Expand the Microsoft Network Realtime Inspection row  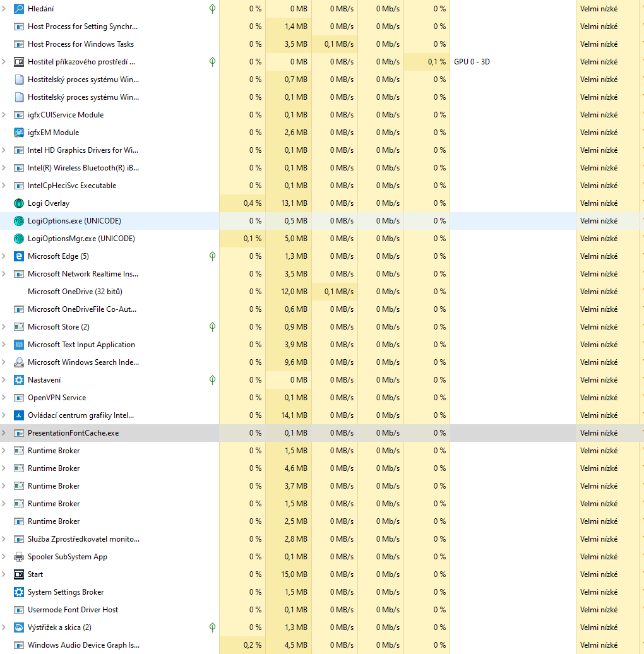4,274
